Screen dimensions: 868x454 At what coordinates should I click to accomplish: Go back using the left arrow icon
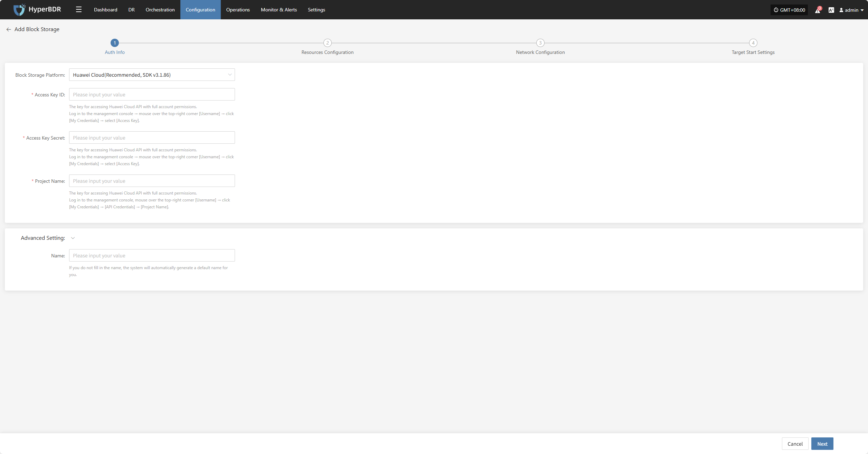pyautogui.click(x=9, y=29)
